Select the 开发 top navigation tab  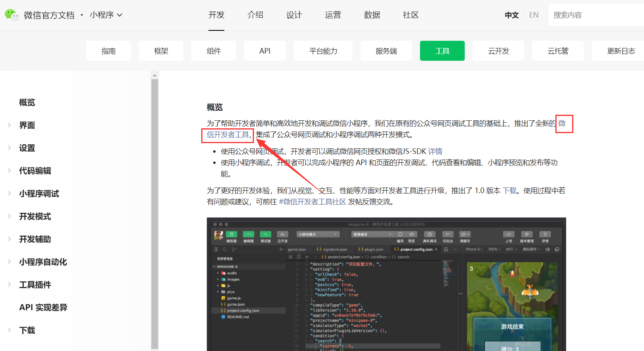[x=216, y=15]
